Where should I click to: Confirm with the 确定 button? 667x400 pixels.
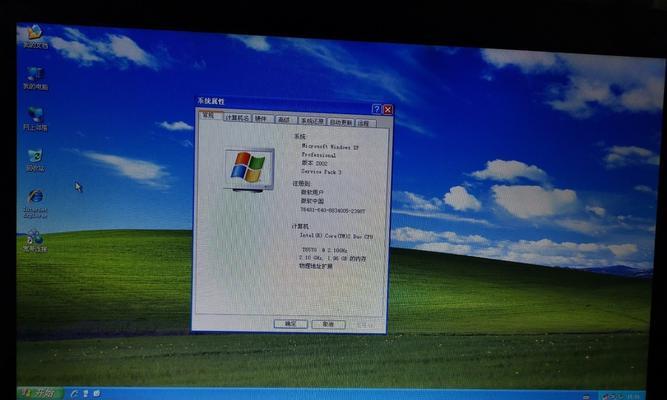tap(291, 324)
